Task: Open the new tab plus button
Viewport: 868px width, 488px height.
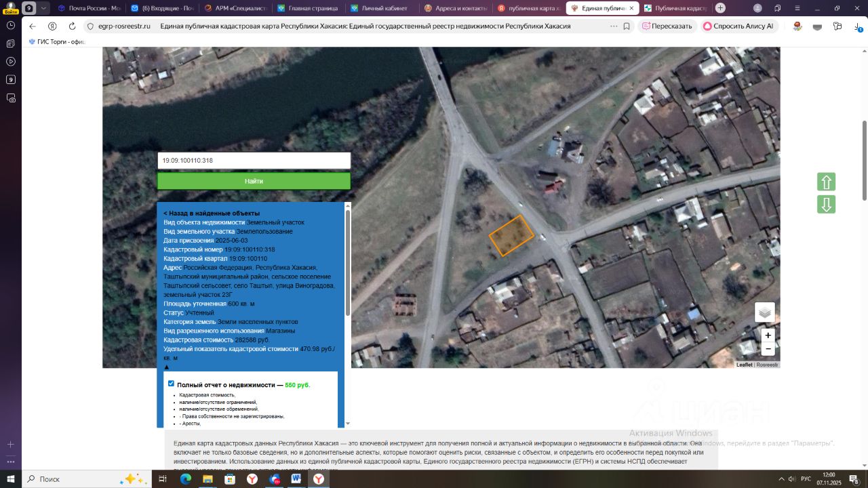Action: [720, 8]
